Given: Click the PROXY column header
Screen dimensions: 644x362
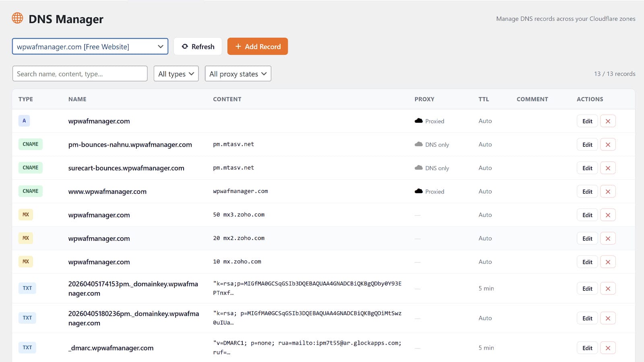Looking at the screenshot, I should pos(424,99).
